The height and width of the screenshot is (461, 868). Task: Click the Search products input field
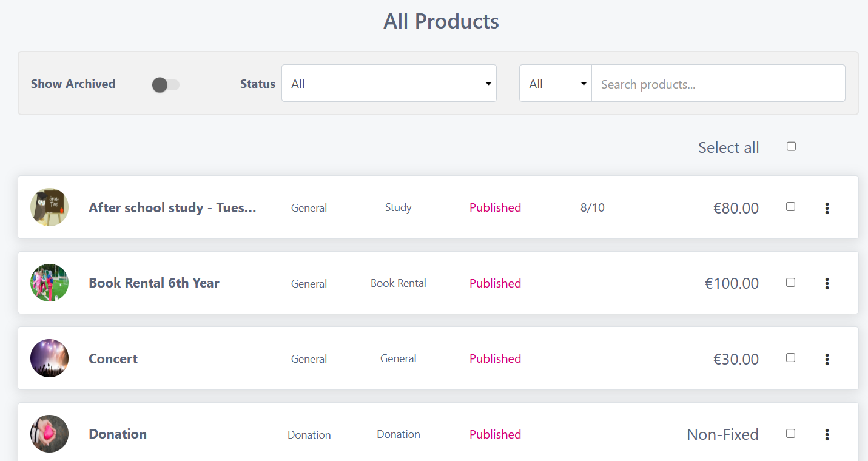(x=718, y=84)
